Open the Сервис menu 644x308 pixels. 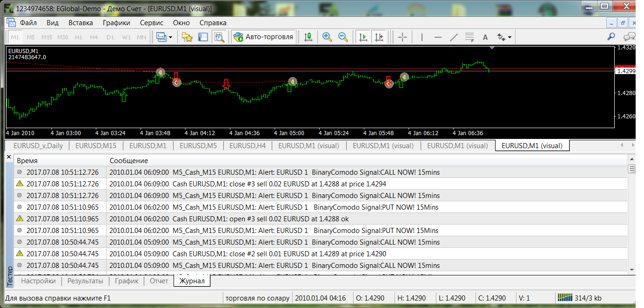point(152,22)
